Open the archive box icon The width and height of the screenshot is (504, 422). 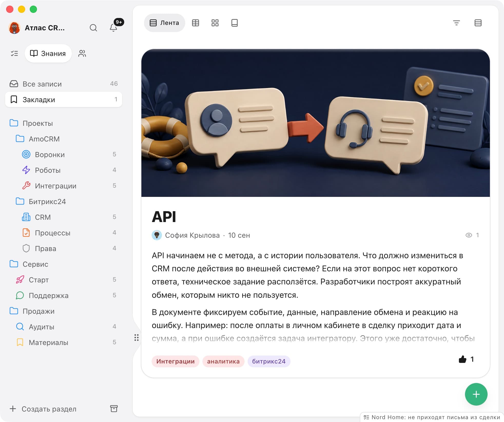pyautogui.click(x=114, y=409)
